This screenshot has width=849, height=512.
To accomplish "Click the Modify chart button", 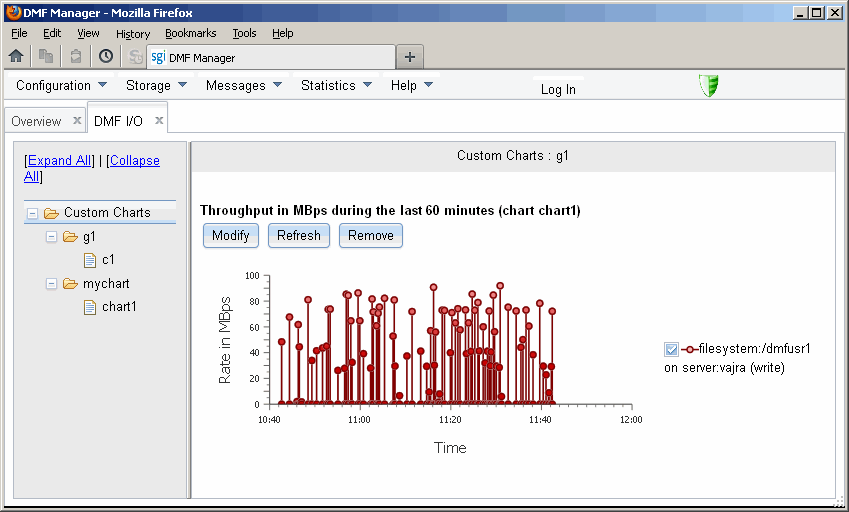I will pos(231,235).
